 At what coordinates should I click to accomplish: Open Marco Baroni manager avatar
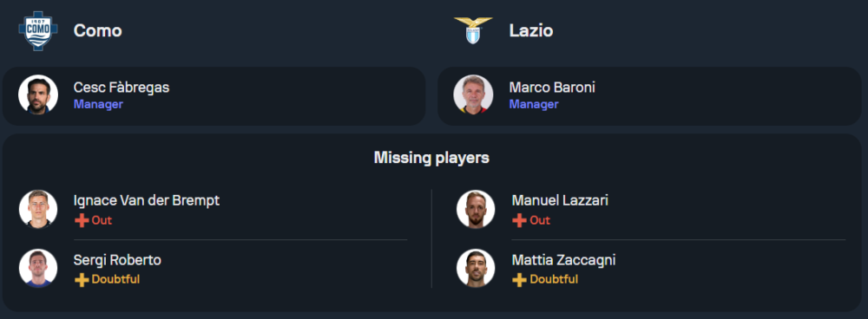(x=473, y=94)
